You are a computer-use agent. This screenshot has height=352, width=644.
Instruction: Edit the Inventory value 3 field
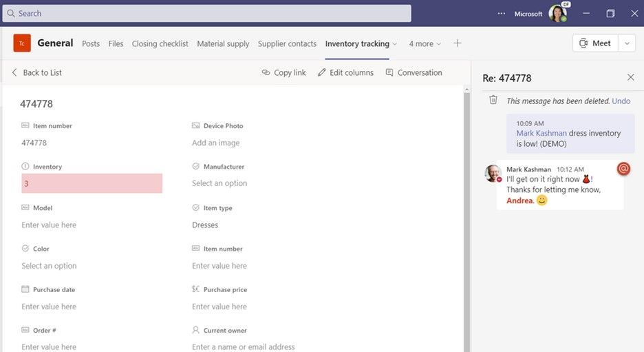coord(92,183)
